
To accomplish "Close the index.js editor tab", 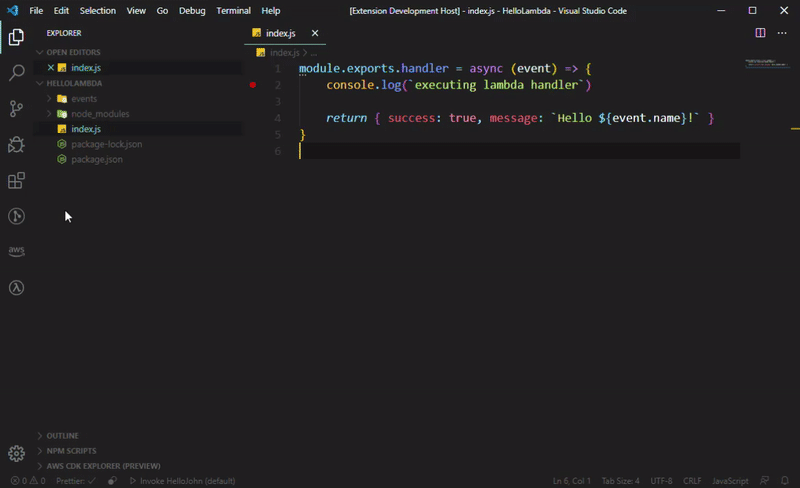I will coord(315,33).
